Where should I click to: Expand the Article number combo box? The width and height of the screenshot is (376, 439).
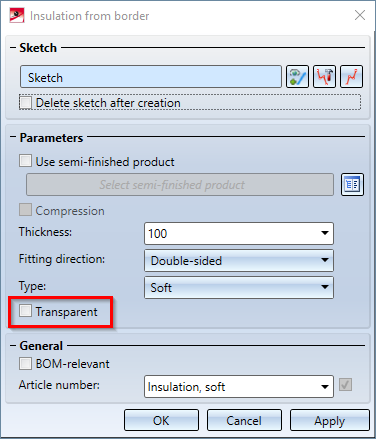tap(239, 387)
